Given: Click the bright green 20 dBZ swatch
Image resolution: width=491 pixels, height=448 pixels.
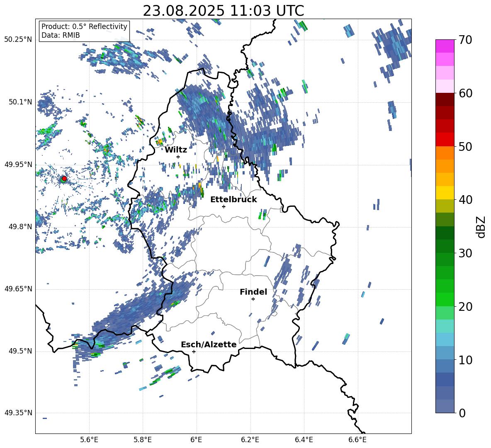Looking at the screenshot, I should click(x=445, y=299).
